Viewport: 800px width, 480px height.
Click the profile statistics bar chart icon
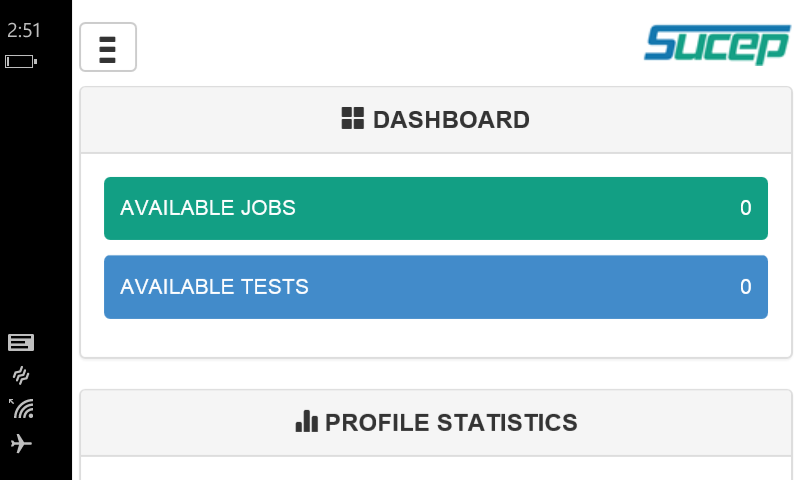point(307,421)
